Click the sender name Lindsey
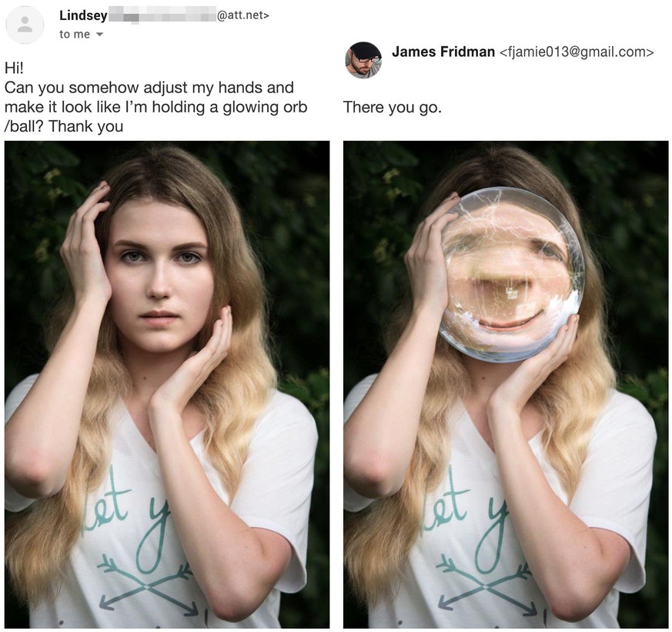The height and width of the screenshot is (632, 672). coord(84,15)
